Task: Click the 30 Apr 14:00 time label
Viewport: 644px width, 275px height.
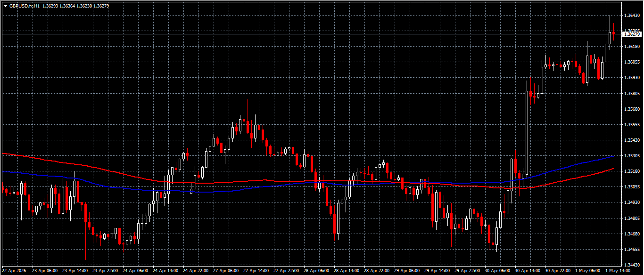Action: click(x=528, y=271)
